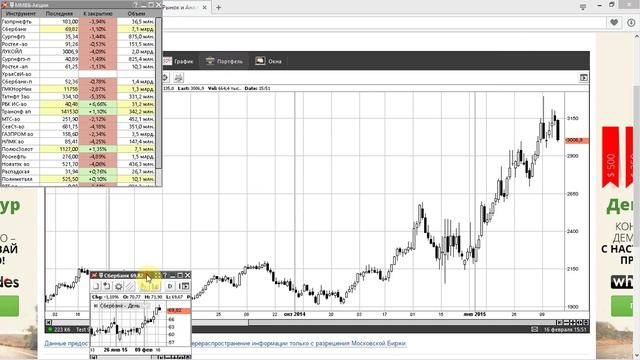
Task: Click the ММВБ-Акции table vertical scrollbar
Action: click(159, 94)
